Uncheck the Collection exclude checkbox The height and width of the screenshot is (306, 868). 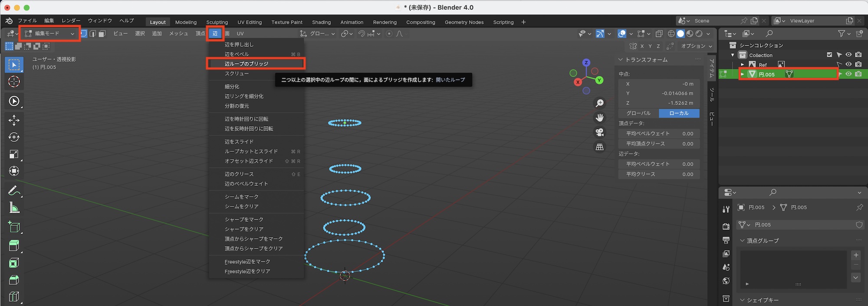click(829, 55)
